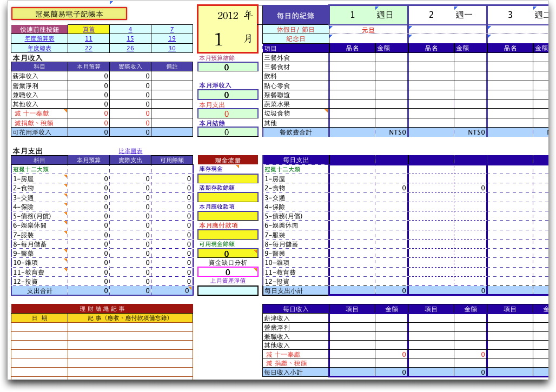The height and width of the screenshot is (392, 556).
Task: Select 活期存款餘額 yellow input cell
Action: (228, 197)
